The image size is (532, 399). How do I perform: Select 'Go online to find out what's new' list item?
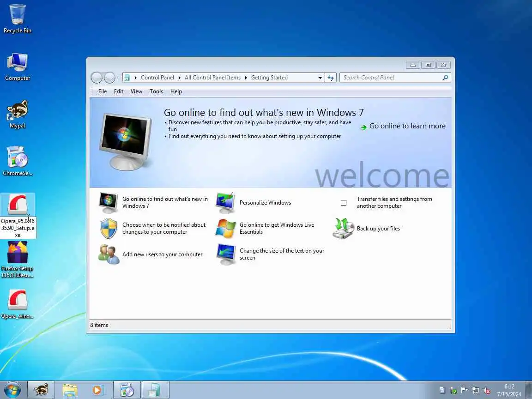(x=165, y=203)
